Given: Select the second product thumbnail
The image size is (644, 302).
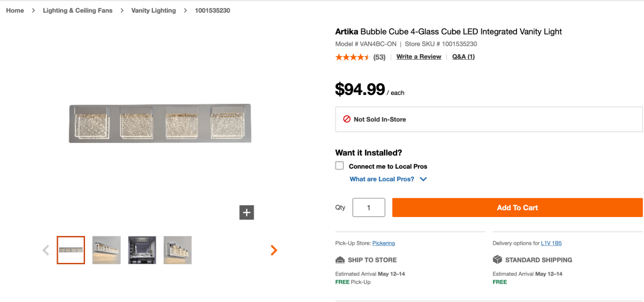Looking at the screenshot, I should tap(106, 250).
